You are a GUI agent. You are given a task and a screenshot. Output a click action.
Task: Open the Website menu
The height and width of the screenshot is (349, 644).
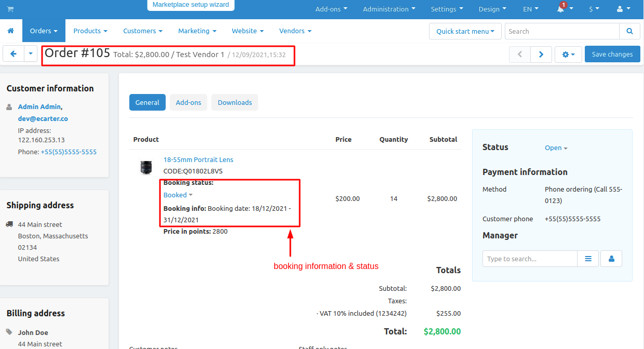[248, 31]
